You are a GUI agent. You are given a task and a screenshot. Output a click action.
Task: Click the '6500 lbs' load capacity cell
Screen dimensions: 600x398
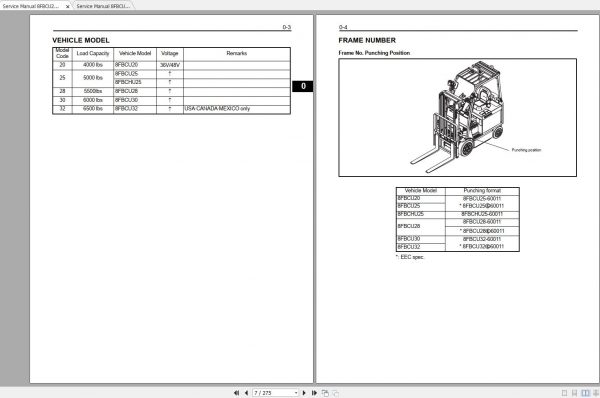click(x=93, y=109)
